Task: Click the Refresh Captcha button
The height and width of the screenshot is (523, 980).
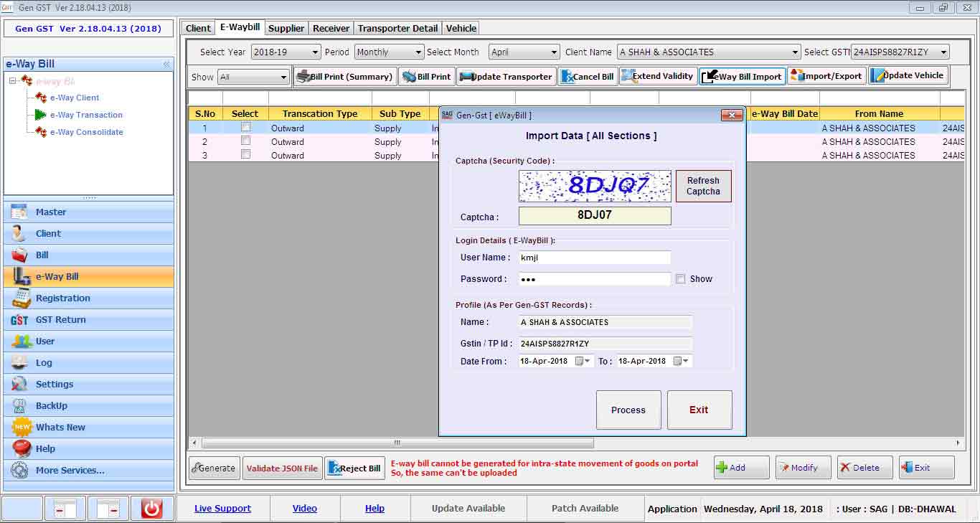Action: [x=703, y=186]
